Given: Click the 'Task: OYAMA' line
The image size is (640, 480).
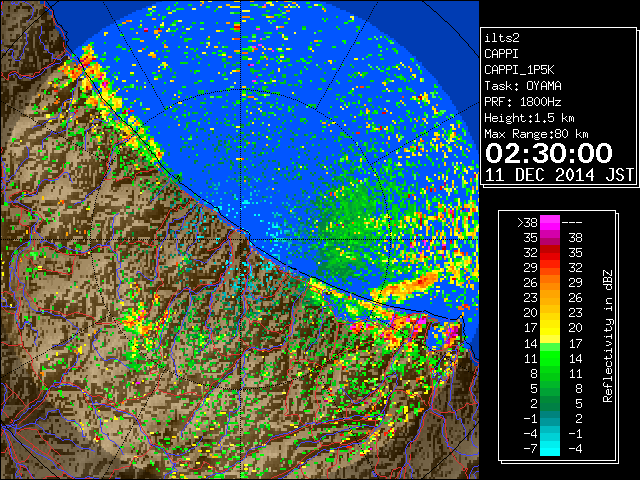Looking at the screenshot, I should coord(523,86).
